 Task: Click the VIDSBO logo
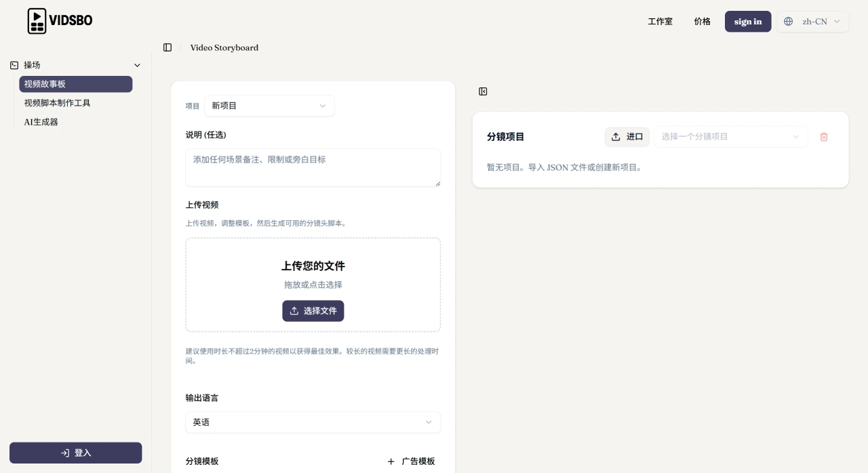[60, 21]
